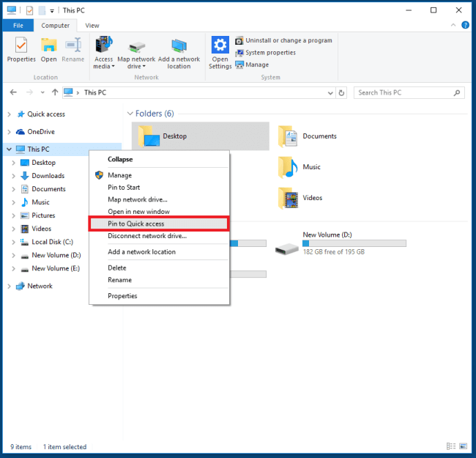Expand the Local Disk (C:) node
The height and width of the screenshot is (458, 476).
[x=13, y=242]
